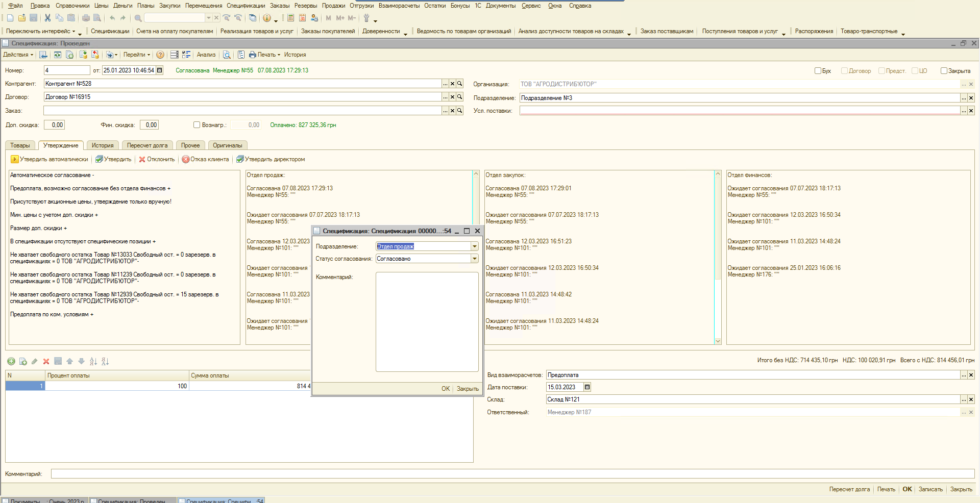
Task: Expand the Статус согласования dropdown
Action: [474, 259]
